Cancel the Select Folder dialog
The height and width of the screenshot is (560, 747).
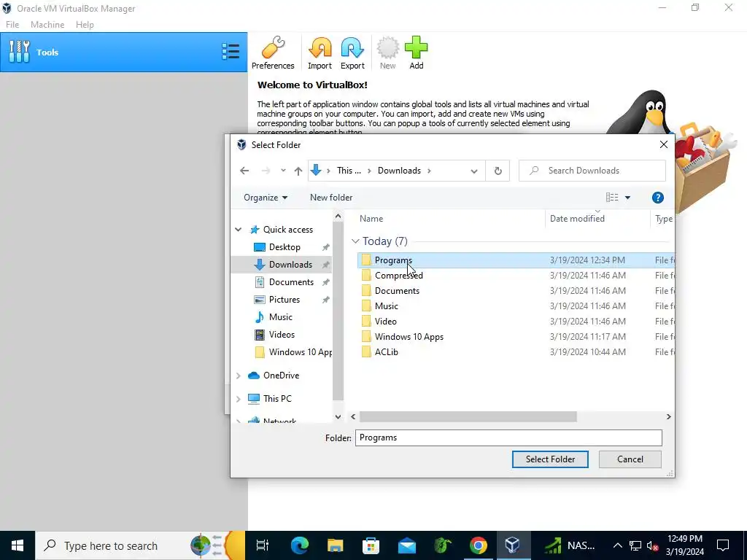(630, 459)
